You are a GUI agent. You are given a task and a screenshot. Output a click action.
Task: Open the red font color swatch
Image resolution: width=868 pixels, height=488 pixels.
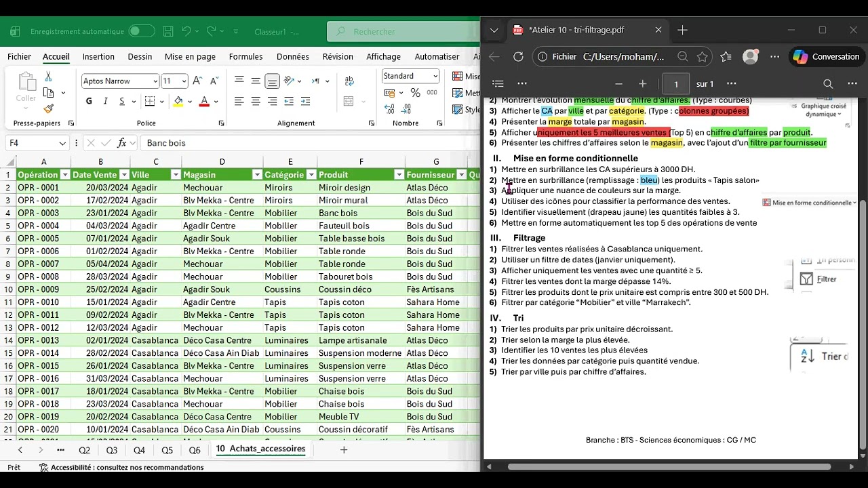coord(204,101)
